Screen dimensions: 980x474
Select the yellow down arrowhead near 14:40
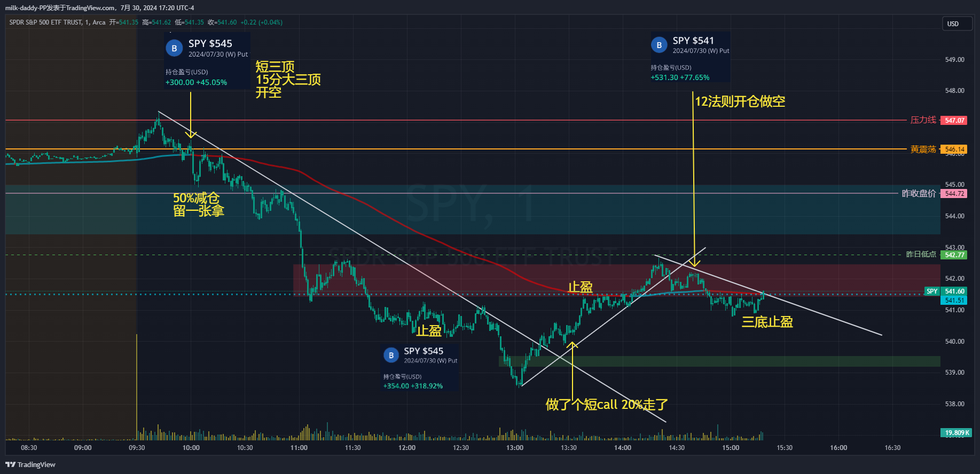point(694,263)
